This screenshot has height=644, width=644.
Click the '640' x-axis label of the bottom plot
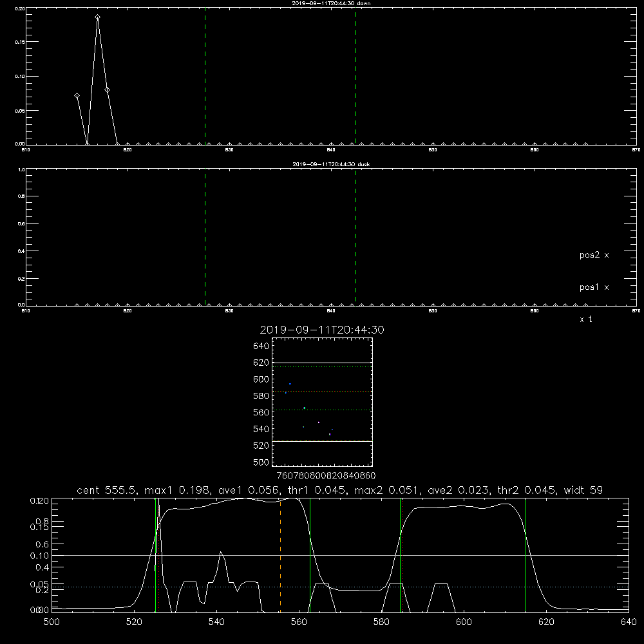629,622
